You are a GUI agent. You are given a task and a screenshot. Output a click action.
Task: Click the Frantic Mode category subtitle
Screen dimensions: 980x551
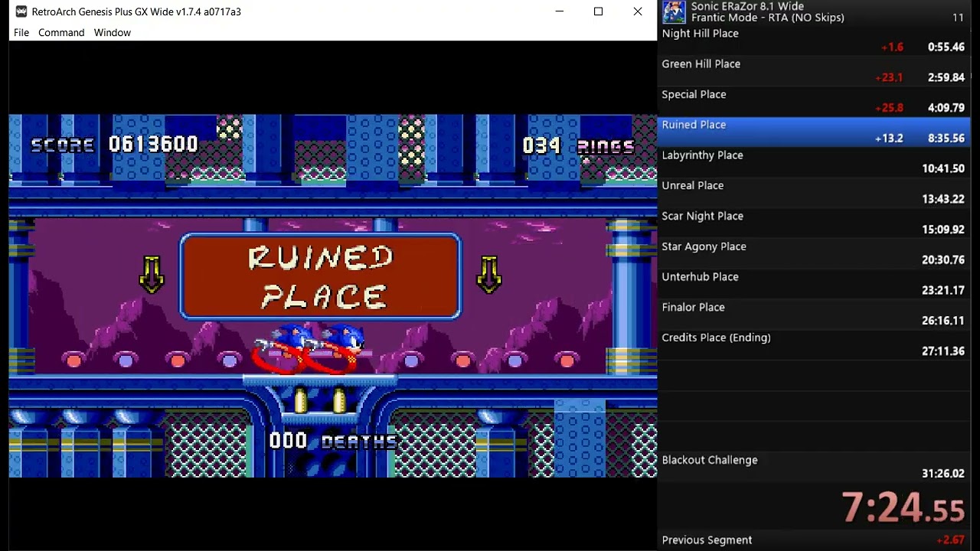tap(768, 18)
